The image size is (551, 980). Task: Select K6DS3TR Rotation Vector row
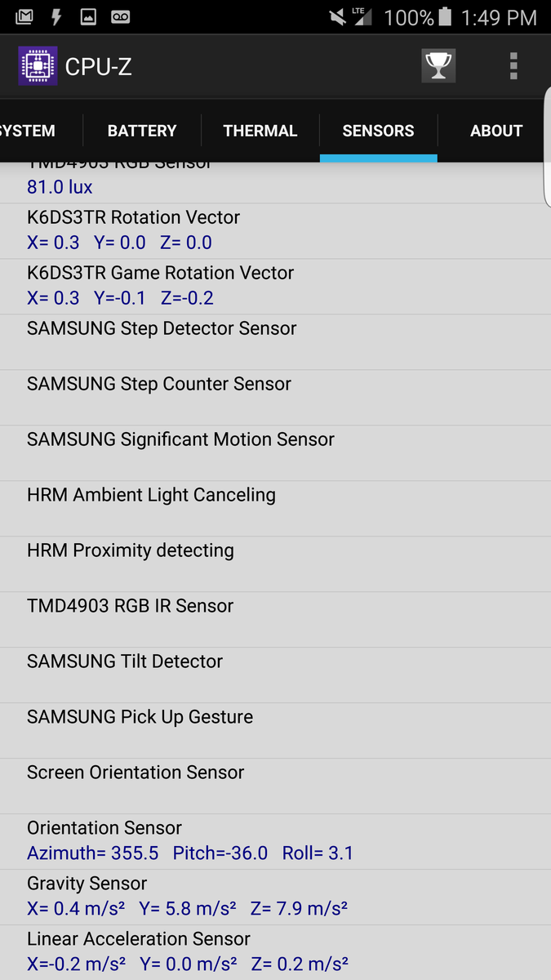pyautogui.click(x=275, y=231)
